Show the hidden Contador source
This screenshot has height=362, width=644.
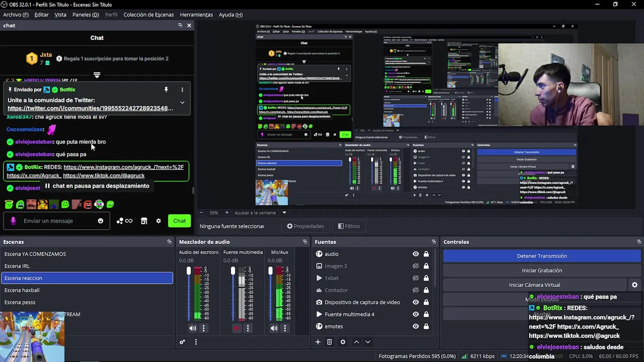click(x=416, y=290)
